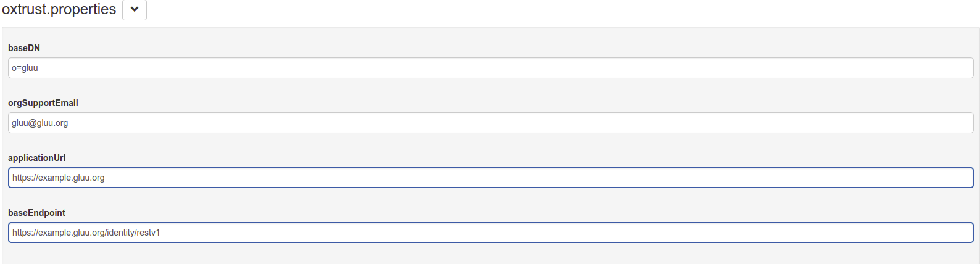The image size is (980, 264).
Task: Click the orgSupportEmail label
Action: click(x=43, y=103)
